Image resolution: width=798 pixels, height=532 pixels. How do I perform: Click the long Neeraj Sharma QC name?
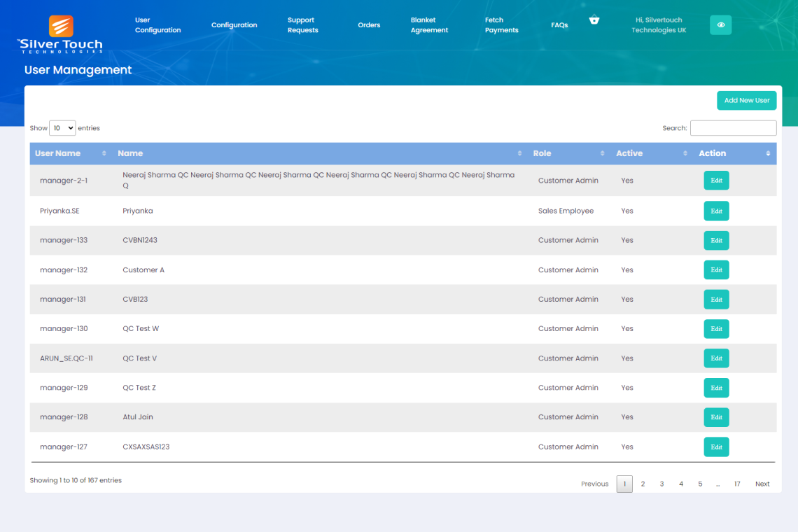point(318,180)
